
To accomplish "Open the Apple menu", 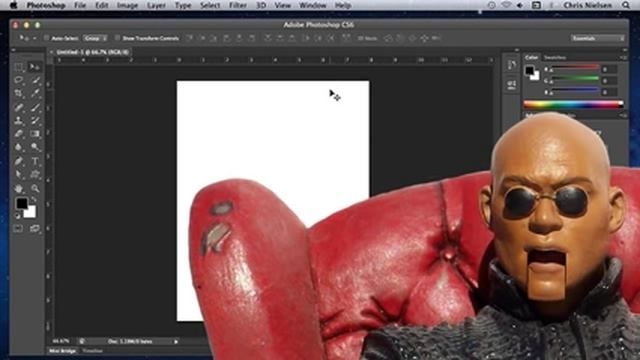I will pyautogui.click(x=13, y=5).
